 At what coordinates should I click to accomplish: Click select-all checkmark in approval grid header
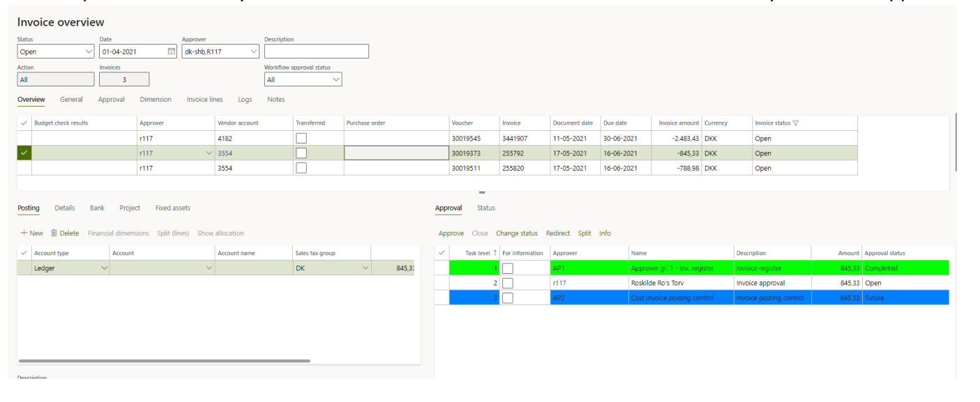pos(442,253)
